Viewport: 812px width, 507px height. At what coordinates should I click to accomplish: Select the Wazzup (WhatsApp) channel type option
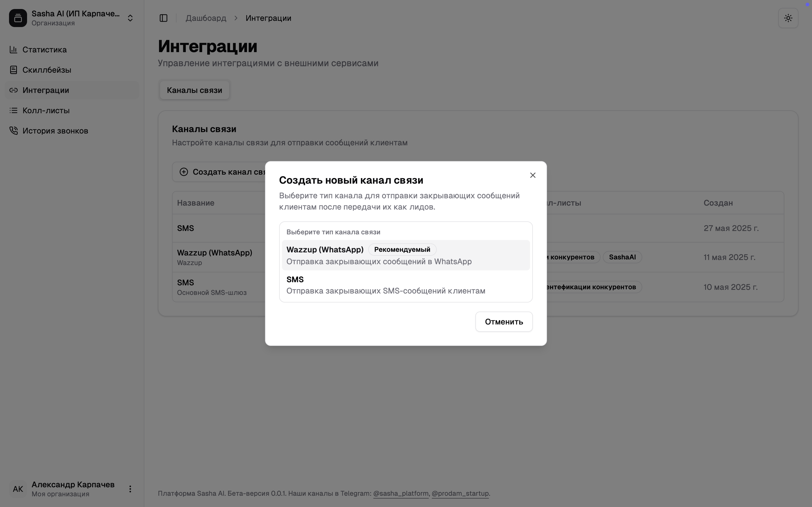(x=405, y=255)
